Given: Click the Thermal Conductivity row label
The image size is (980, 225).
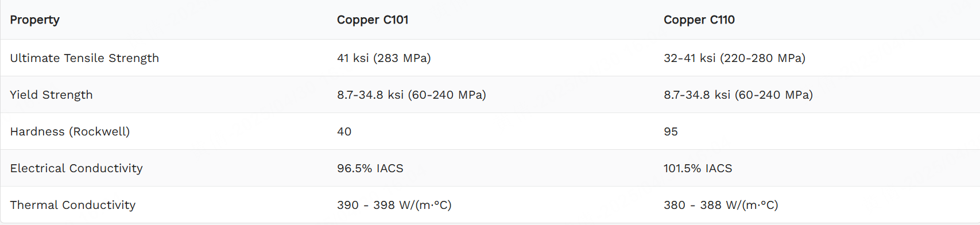Looking at the screenshot, I should [73, 205].
